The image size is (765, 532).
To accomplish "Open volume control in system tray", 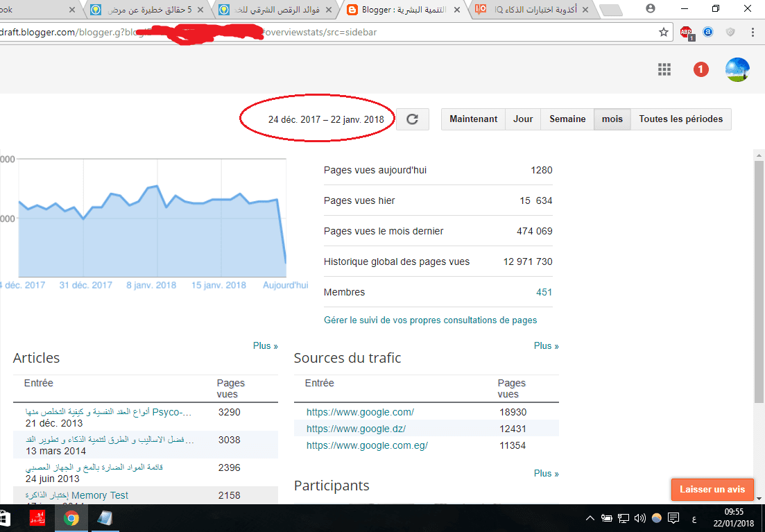I will point(640,518).
